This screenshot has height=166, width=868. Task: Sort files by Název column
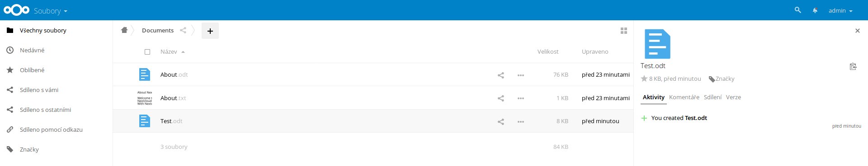tap(169, 52)
